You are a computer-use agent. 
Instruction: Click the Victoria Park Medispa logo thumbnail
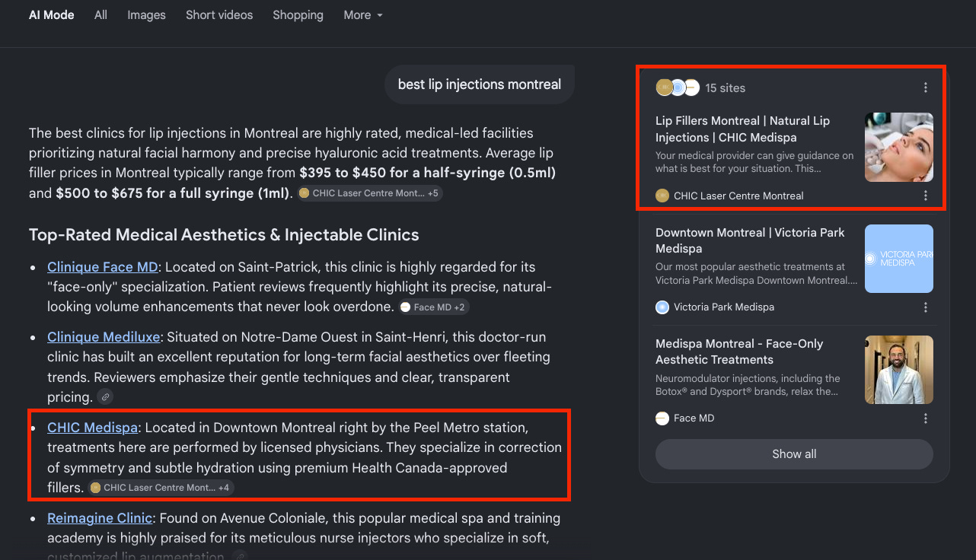(899, 259)
